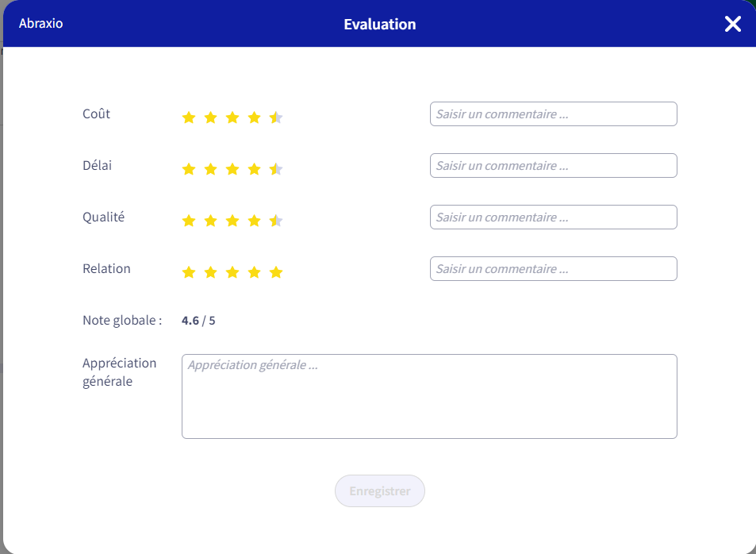Close the Evaluation dialog
The height and width of the screenshot is (554, 756).
pyautogui.click(x=732, y=24)
